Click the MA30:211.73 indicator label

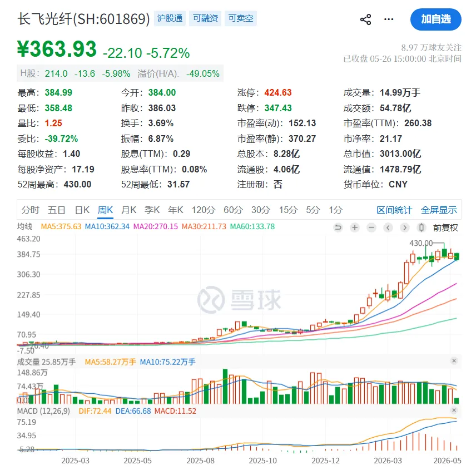[x=204, y=226]
